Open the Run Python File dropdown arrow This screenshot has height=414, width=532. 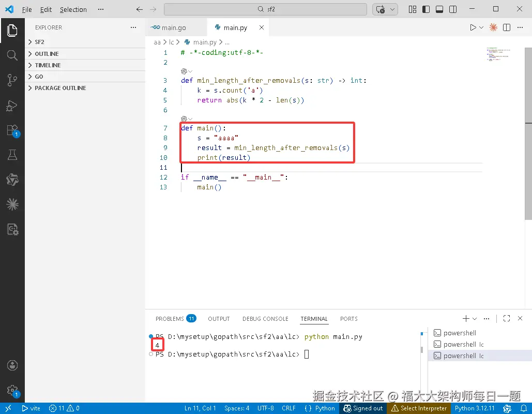481,27
